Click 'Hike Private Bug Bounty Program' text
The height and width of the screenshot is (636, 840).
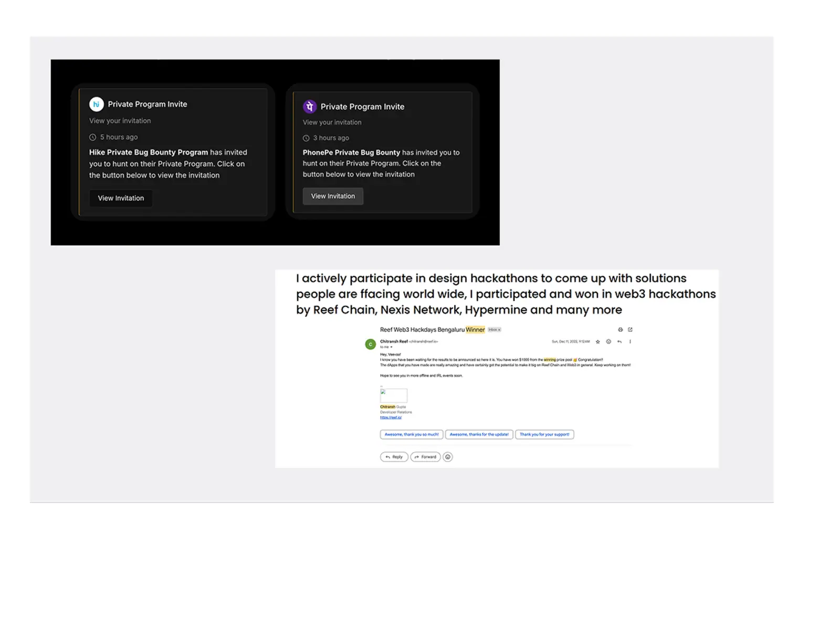click(149, 152)
